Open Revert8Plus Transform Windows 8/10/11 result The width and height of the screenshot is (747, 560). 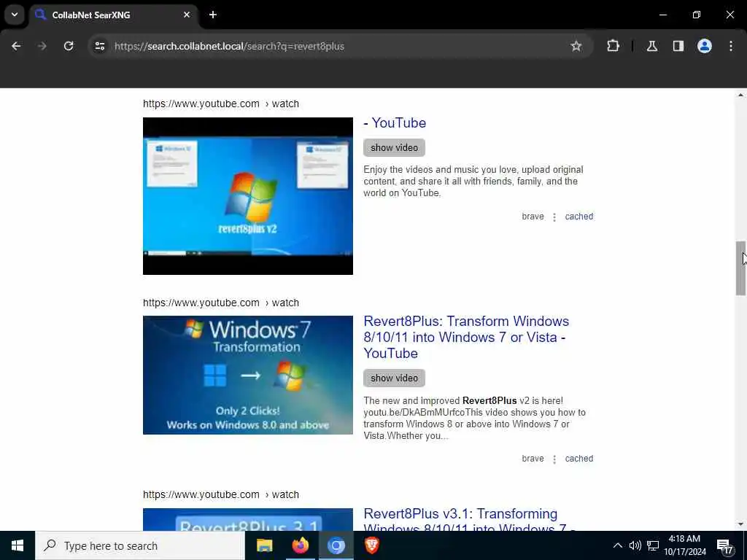click(x=466, y=337)
